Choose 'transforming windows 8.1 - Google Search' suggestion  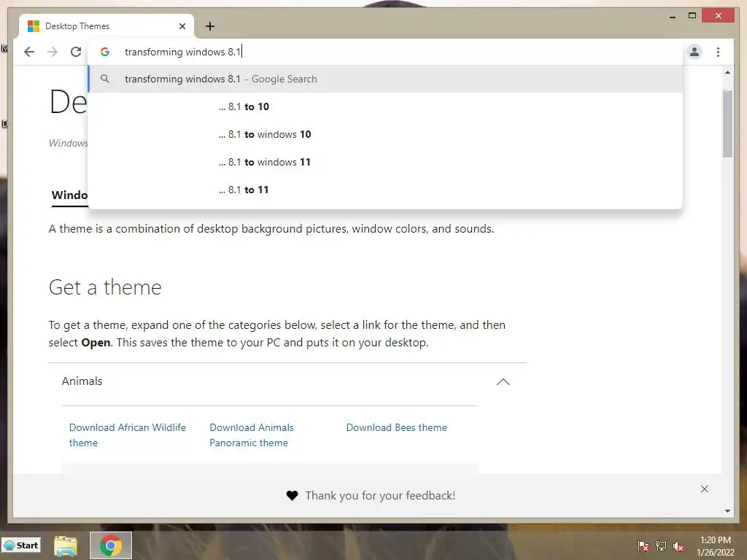click(385, 79)
